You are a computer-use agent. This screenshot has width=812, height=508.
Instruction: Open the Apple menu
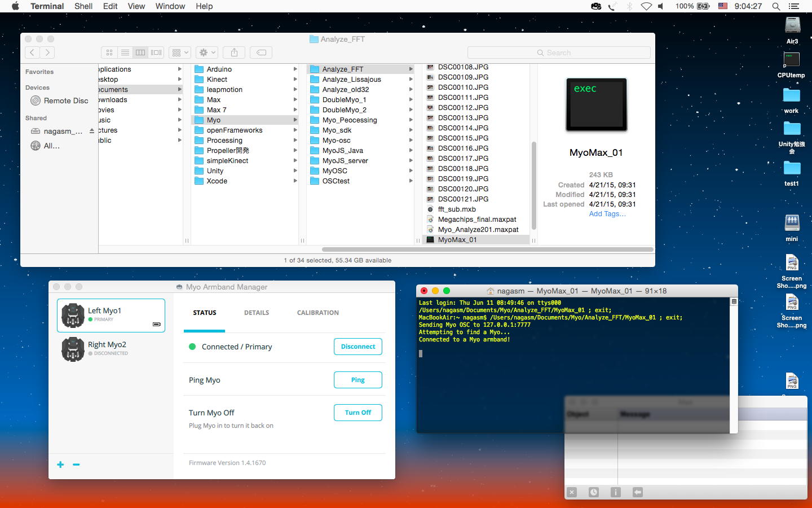pyautogui.click(x=15, y=6)
